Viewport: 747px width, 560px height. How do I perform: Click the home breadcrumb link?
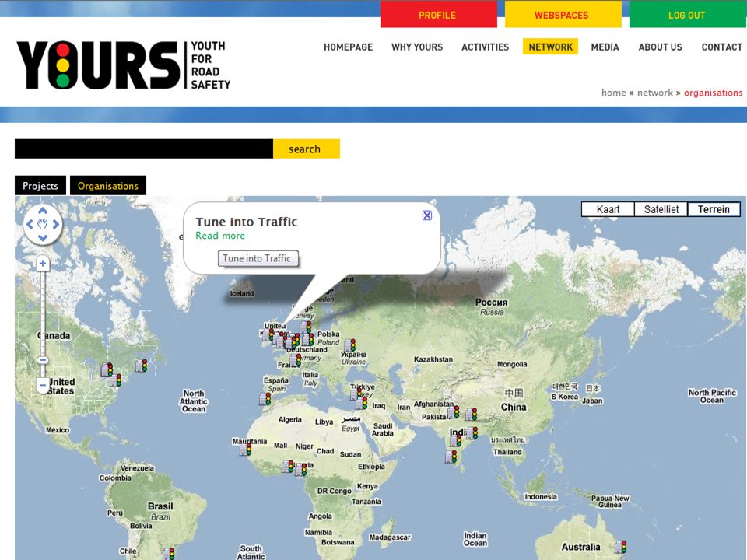(614, 93)
